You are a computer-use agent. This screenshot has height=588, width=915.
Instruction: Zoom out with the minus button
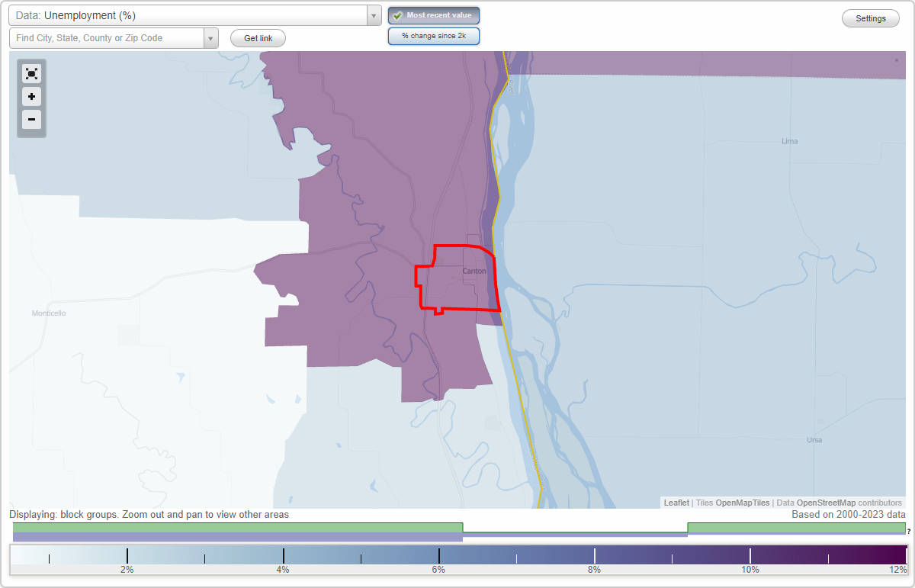coord(31,120)
